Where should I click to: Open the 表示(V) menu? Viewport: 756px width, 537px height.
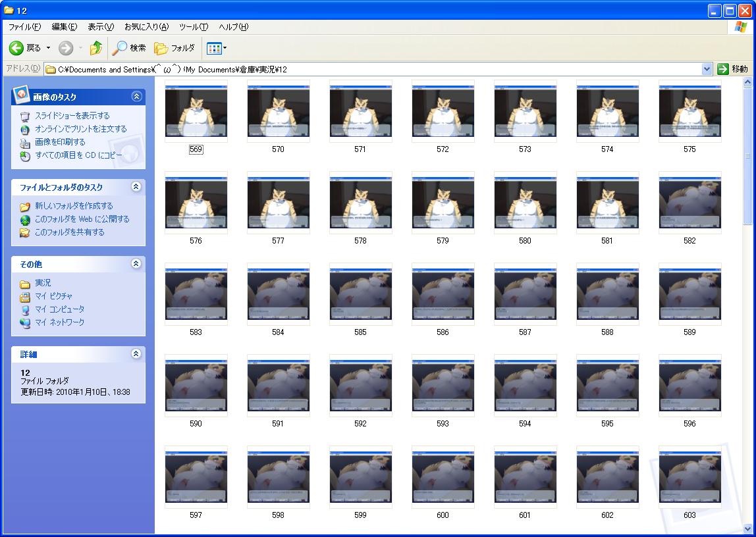pyautogui.click(x=100, y=27)
